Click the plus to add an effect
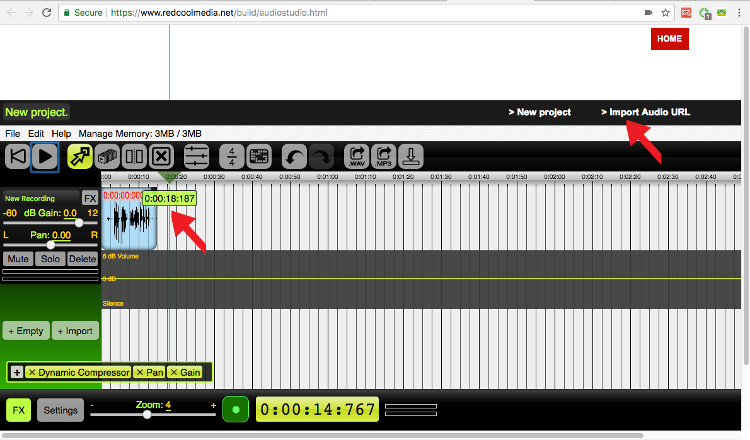 click(17, 373)
